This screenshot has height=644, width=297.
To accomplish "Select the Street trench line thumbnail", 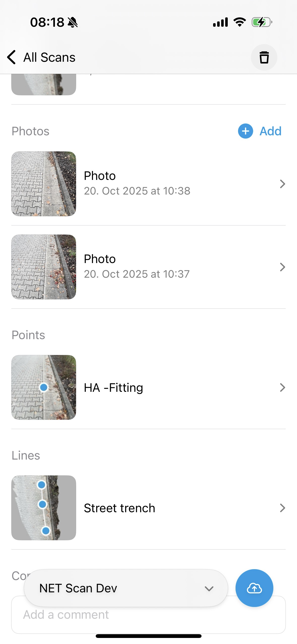I will [x=44, y=508].
